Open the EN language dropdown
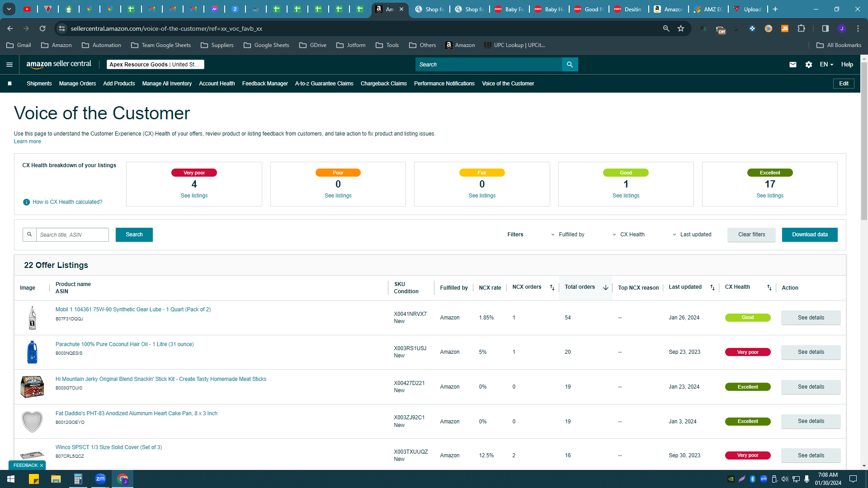868x488 pixels. pyautogui.click(x=826, y=65)
